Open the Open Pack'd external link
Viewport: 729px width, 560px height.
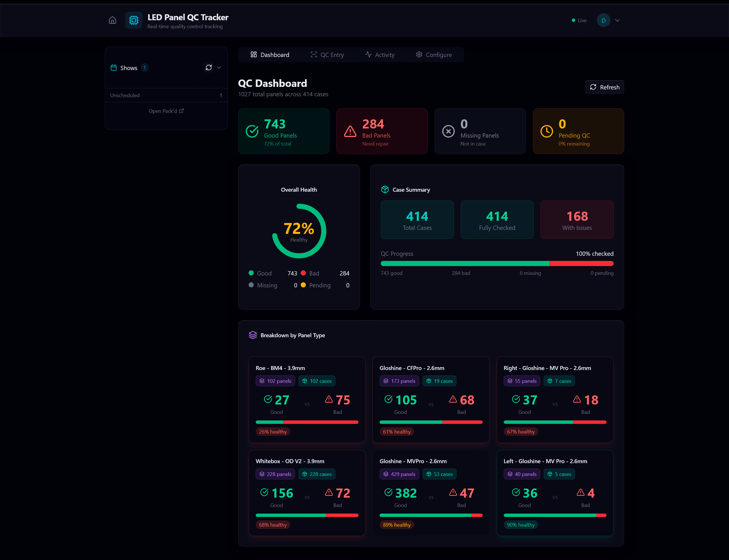pyautogui.click(x=166, y=111)
